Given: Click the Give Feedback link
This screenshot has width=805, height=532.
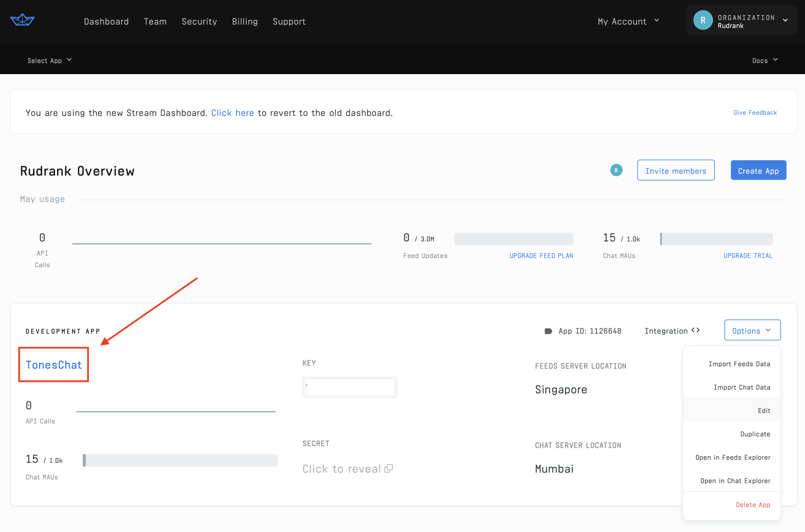Looking at the screenshot, I should pyautogui.click(x=755, y=112).
